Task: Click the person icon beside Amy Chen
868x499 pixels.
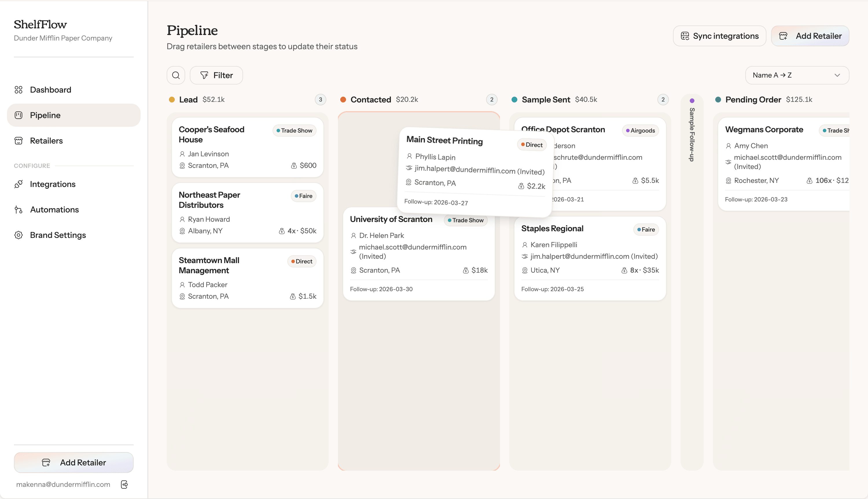Action: click(728, 146)
